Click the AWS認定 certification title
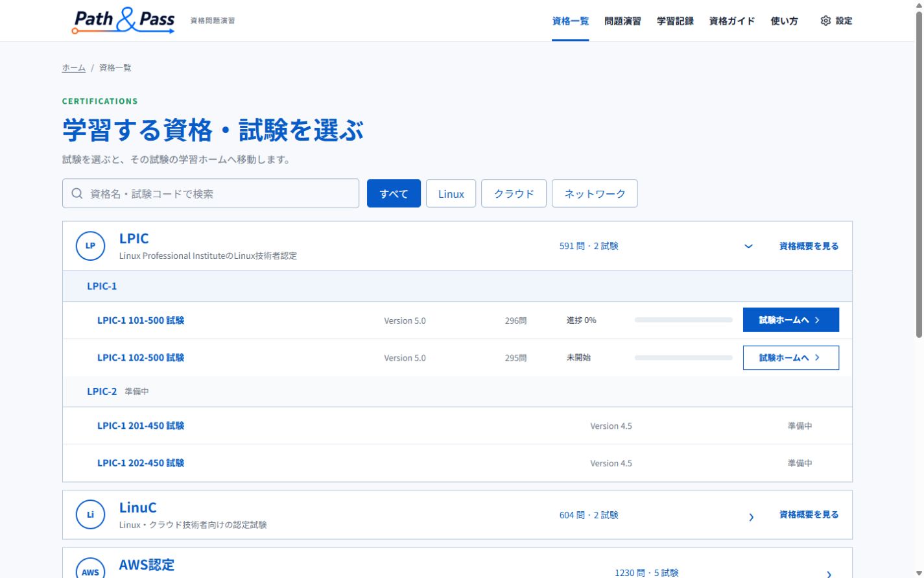This screenshot has height=578, width=924. (x=147, y=564)
